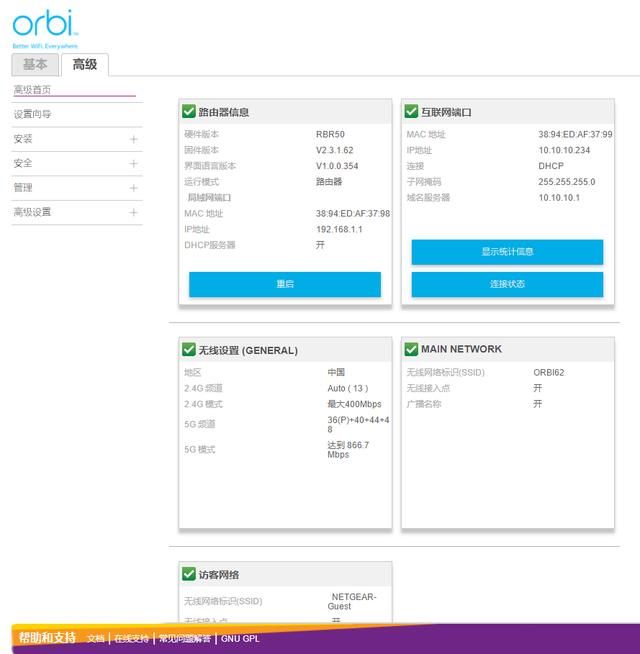The image size is (640, 654).
Task: Click green checkmark icon beside 路由器信息
Action: 189,111
